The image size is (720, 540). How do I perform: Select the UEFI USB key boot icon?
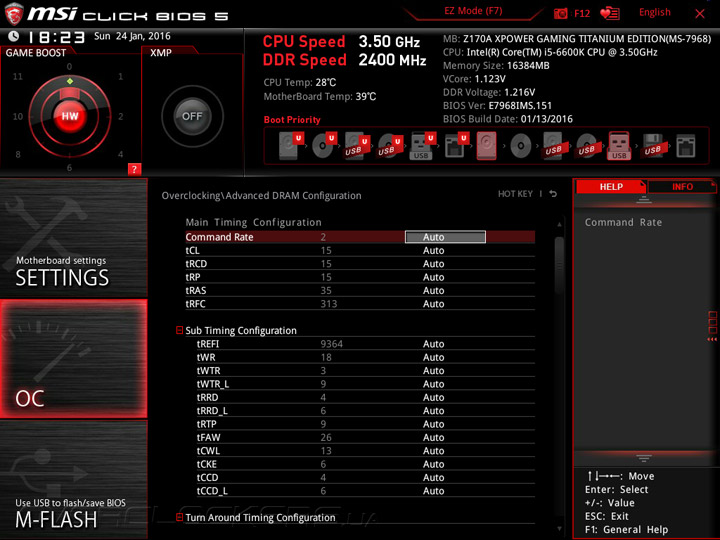422,146
